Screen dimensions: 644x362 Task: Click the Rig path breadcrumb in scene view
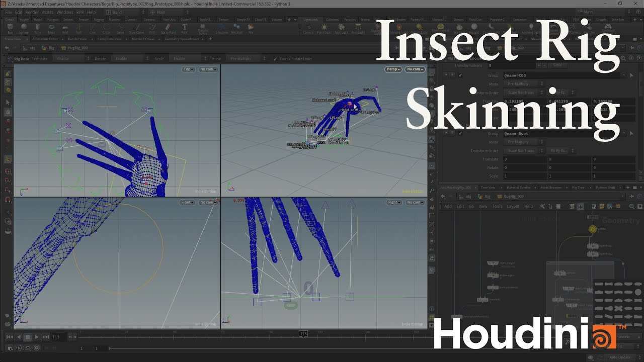pos(49,48)
